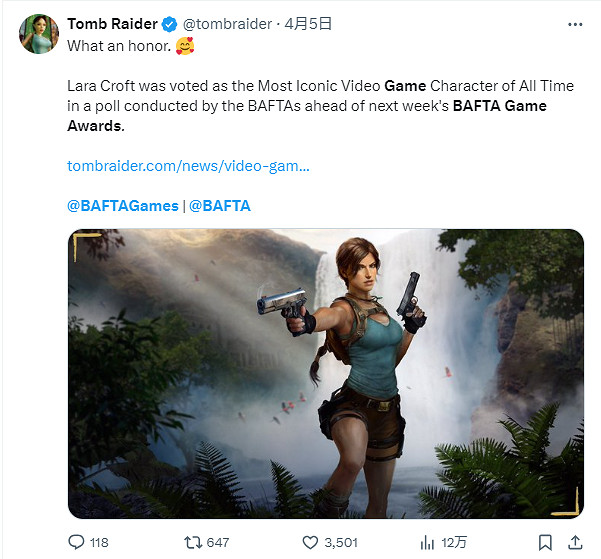Open the @BAFTA profile mention
The width and height of the screenshot is (601, 559).
(219, 205)
